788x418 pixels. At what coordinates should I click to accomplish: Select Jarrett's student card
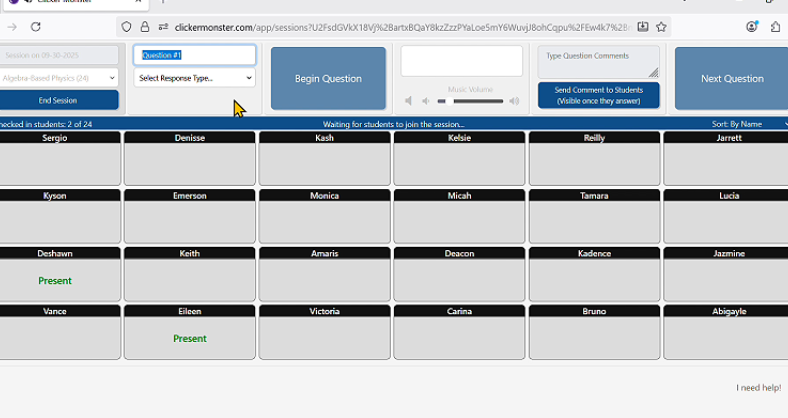point(726,158)
